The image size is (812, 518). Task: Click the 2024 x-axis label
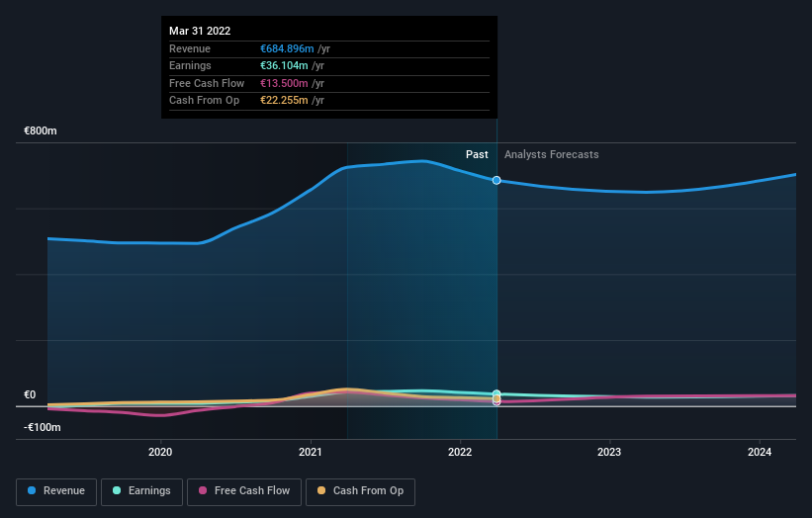tap(760, 452)
